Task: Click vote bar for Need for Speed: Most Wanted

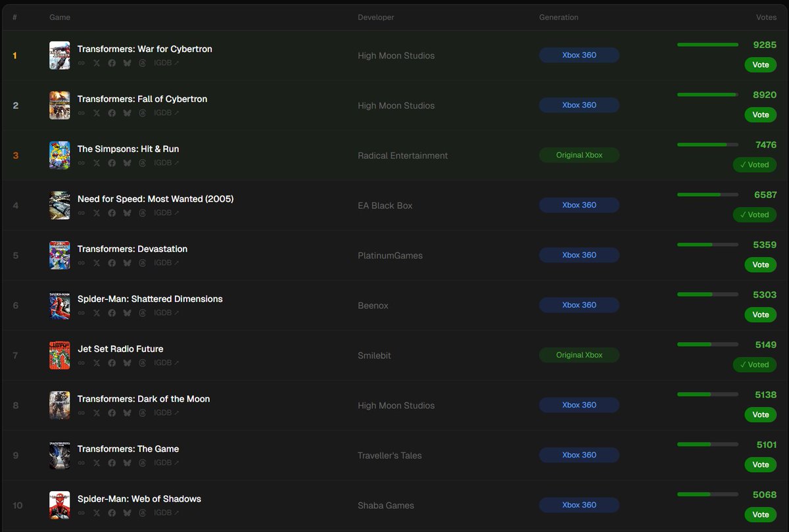Action: 707,195
